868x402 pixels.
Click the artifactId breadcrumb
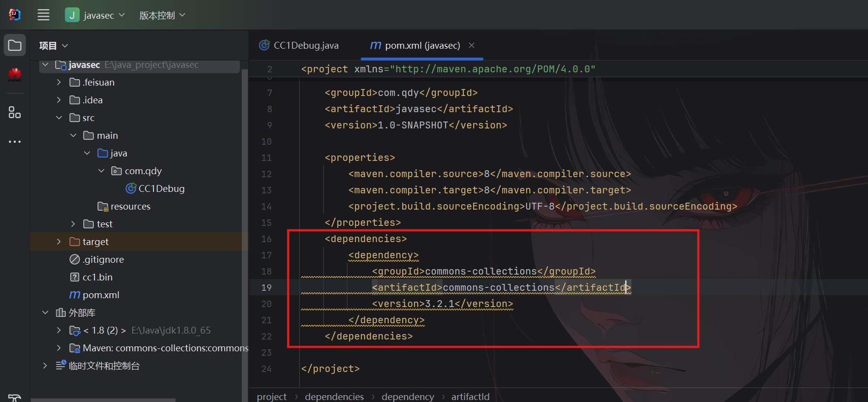pyautogui.click(x=470, y=397)
